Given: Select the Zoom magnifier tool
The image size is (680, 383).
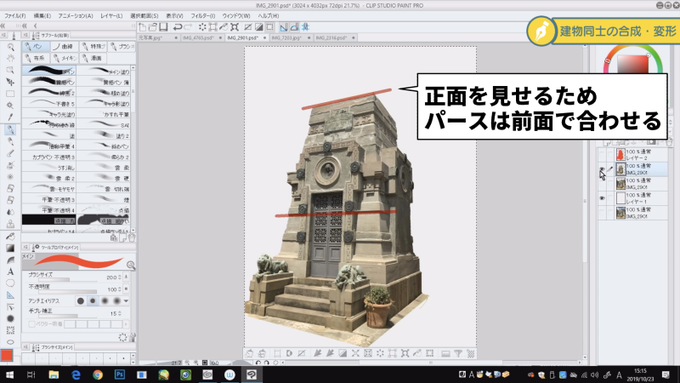Looking at the screenshot, I should tap(10, 47).
